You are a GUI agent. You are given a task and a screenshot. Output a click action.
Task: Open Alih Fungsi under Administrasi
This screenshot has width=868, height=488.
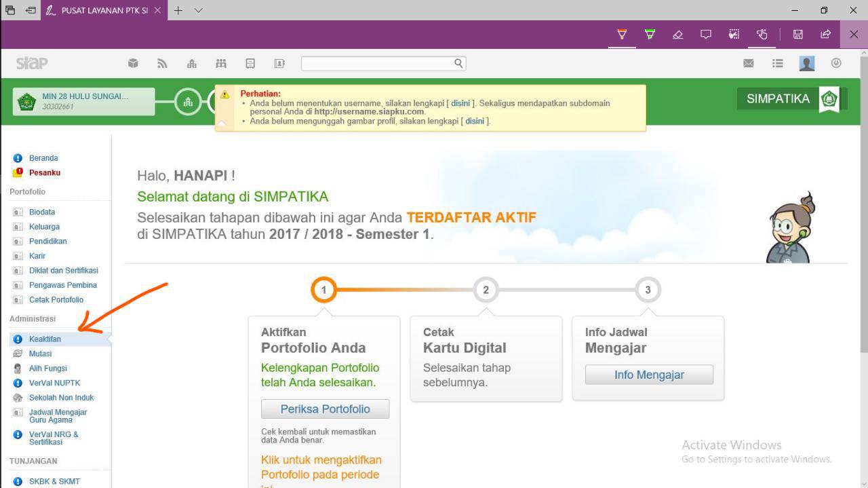[47, 368]
